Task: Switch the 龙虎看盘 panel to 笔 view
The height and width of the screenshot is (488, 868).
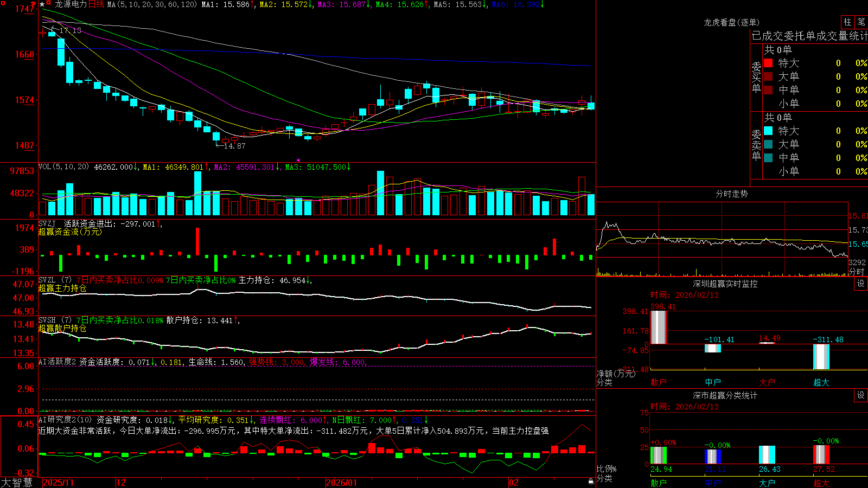Action: pos(861,22)
